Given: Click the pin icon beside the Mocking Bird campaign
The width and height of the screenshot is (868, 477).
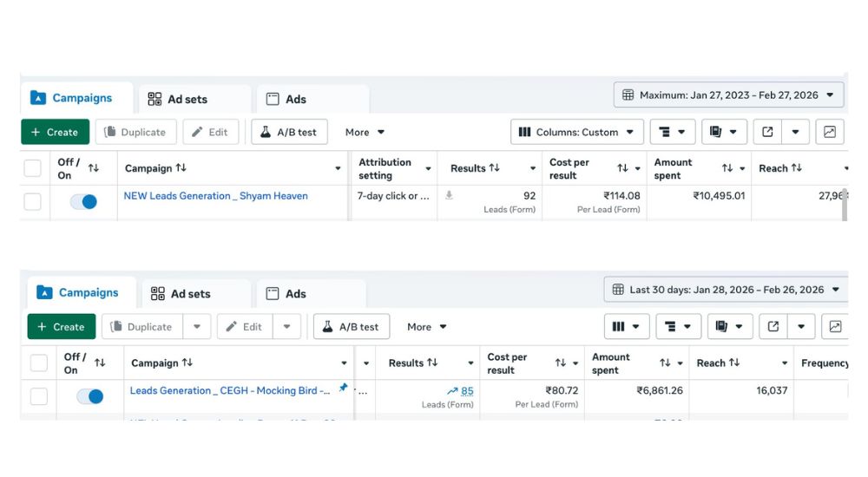Looking at the screenshot, I should (343, 389).
